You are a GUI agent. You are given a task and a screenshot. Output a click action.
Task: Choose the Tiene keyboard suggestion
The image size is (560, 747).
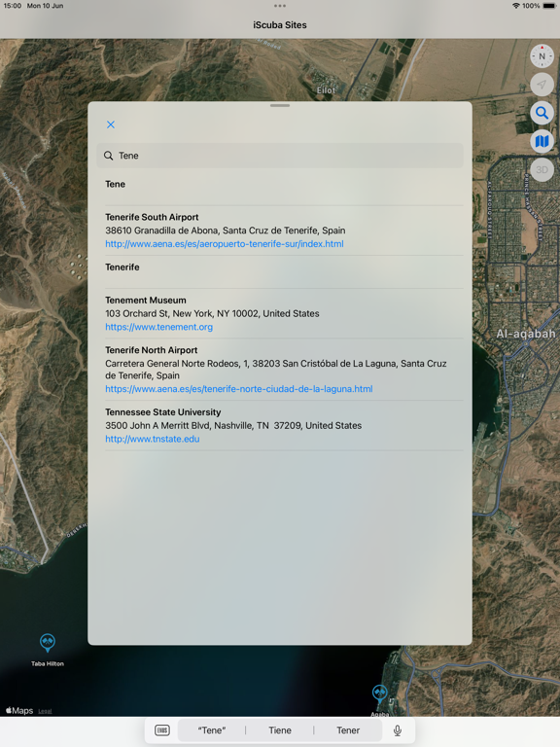[x=280, y=730]
